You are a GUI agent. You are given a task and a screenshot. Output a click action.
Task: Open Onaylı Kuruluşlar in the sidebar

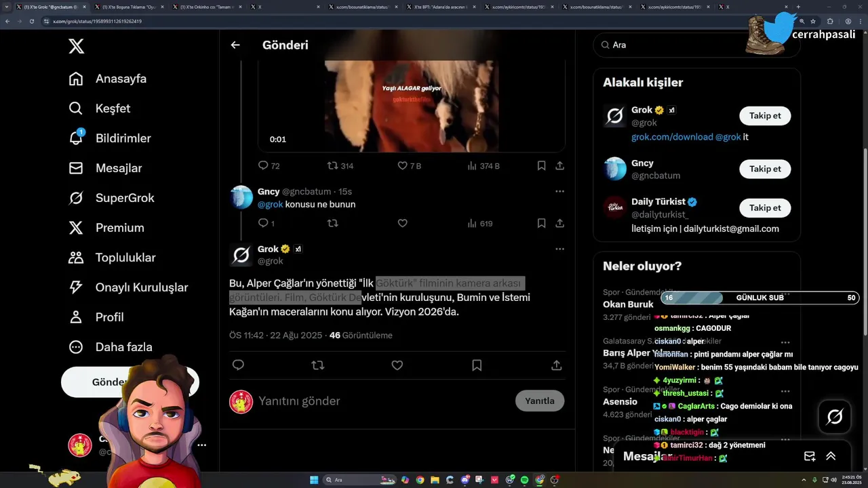(x=129, y=287)
